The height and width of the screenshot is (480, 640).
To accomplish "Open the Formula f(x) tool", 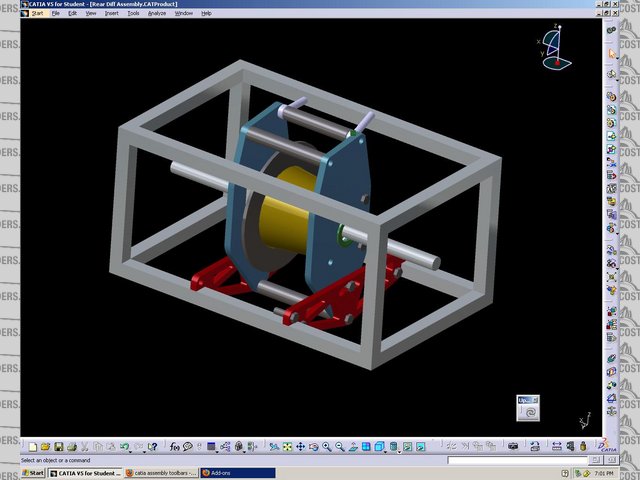I will coord(174,447).
